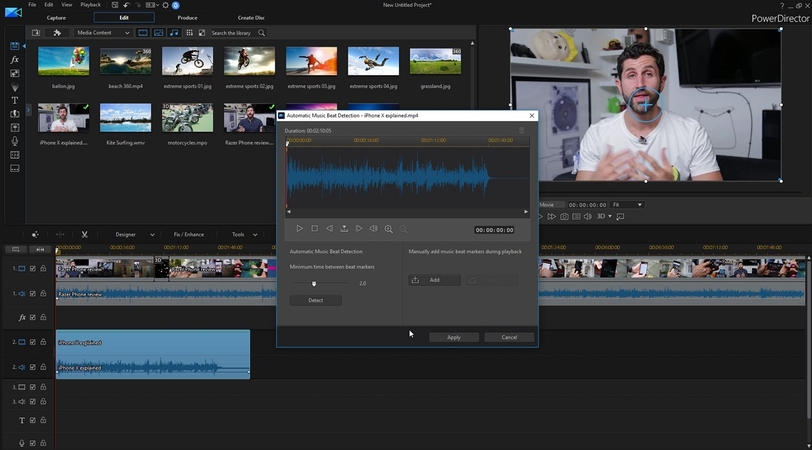Switch to the Produce tab
The width and height of the screenshot is (812, 450).
point(187,18)
